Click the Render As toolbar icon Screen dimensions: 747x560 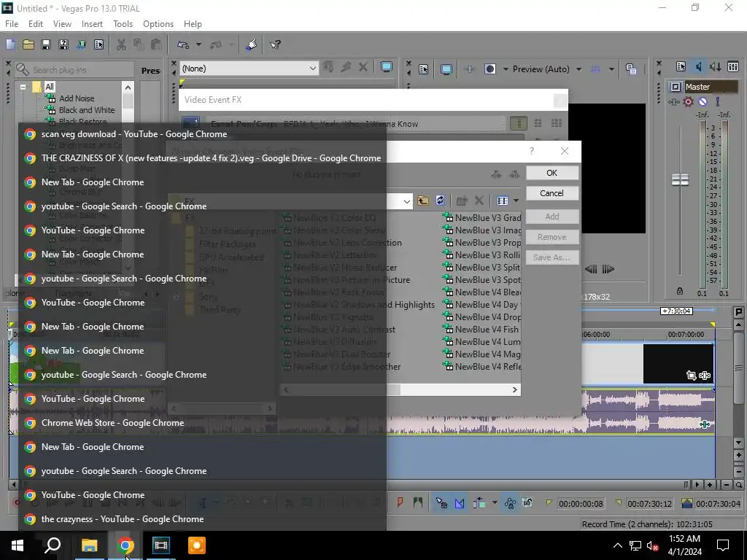[x=81, y=44]
